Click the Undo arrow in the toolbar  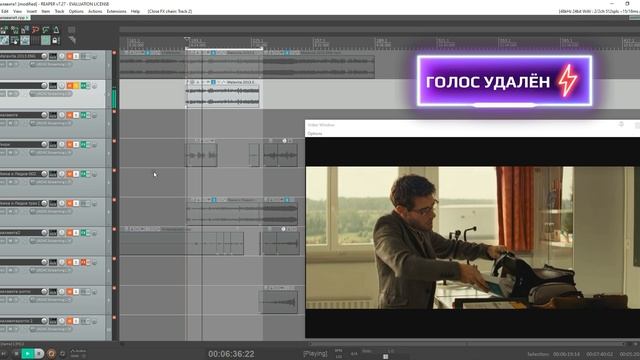36,30
